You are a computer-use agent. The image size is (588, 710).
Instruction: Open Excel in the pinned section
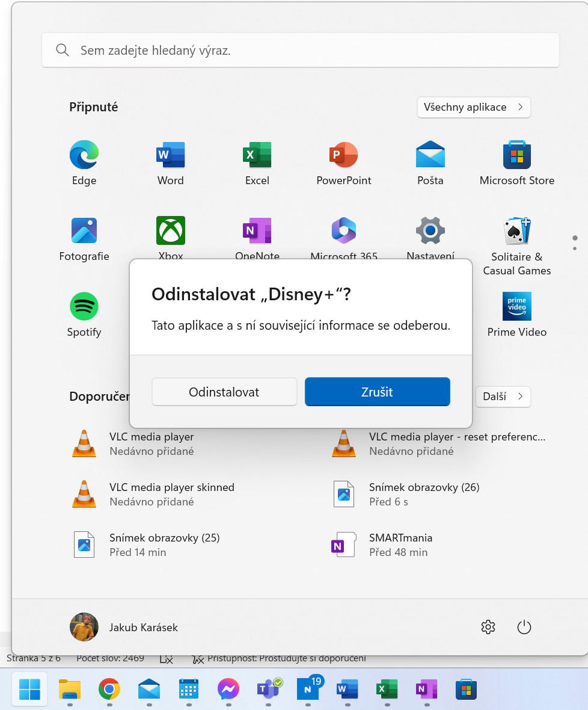pos(257,163)
